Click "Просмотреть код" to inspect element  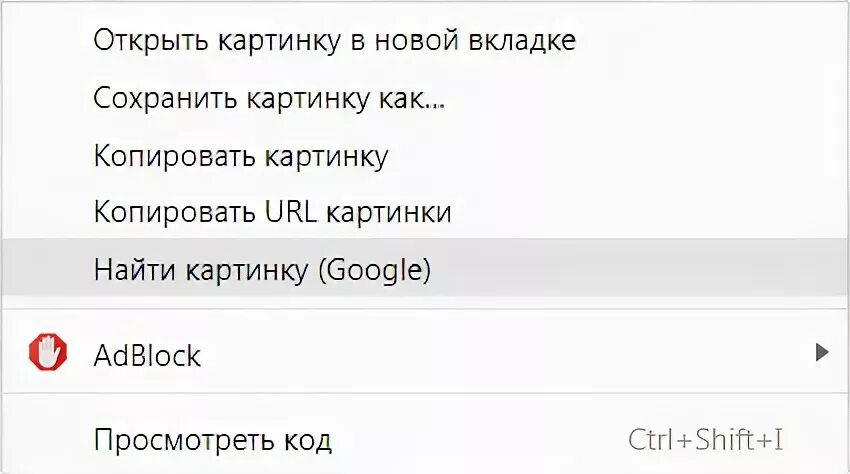pyautogui.click(x=212, y=438)
